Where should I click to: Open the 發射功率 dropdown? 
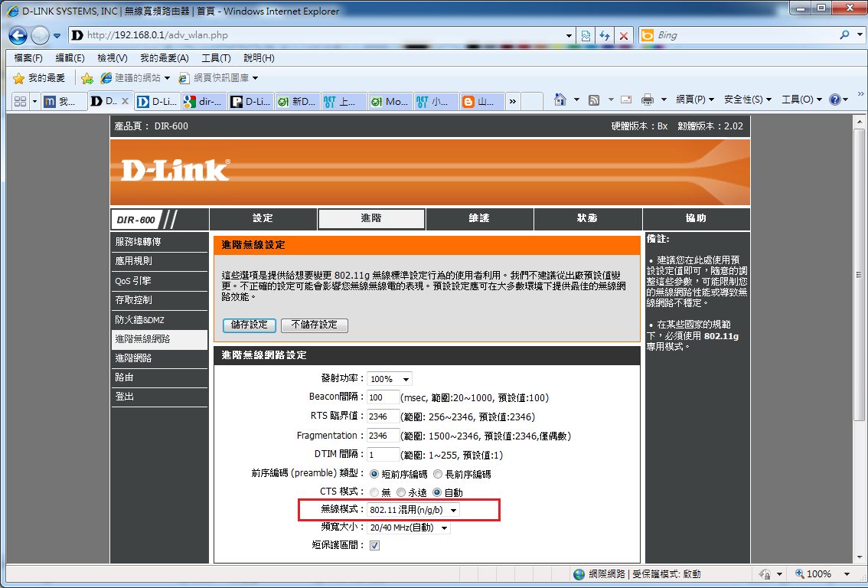(390, 379)
